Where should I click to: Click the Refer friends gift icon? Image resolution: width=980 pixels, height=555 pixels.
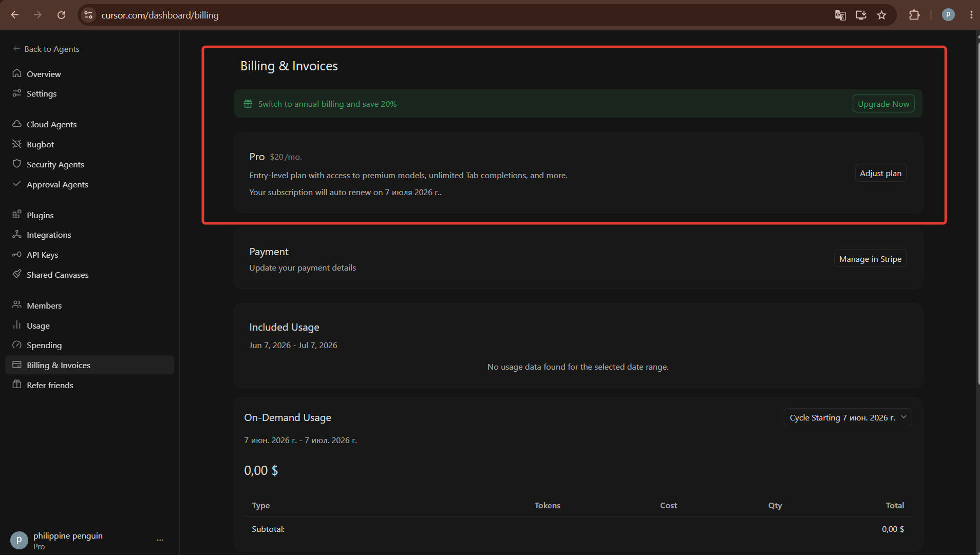pos(17,385)
